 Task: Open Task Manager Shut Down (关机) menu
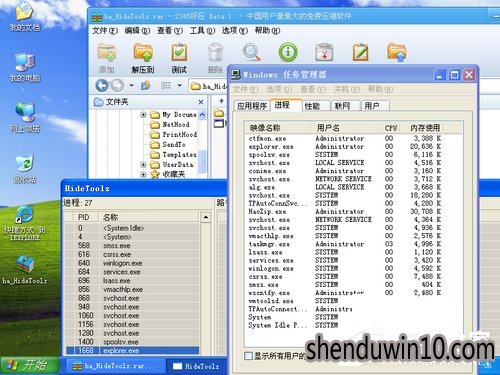point(347,89)
